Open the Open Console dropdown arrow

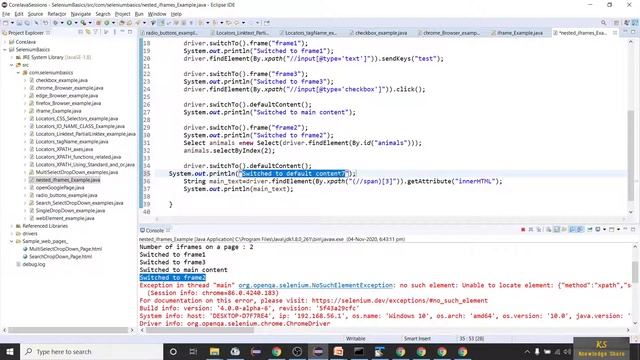pyautogui.click(x=618, y=230)
